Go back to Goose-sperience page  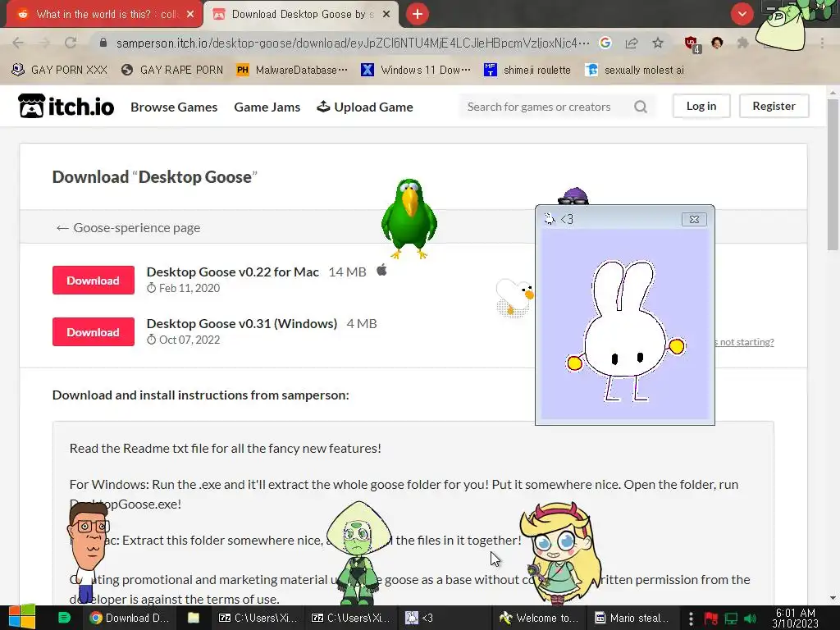(128, 228)
